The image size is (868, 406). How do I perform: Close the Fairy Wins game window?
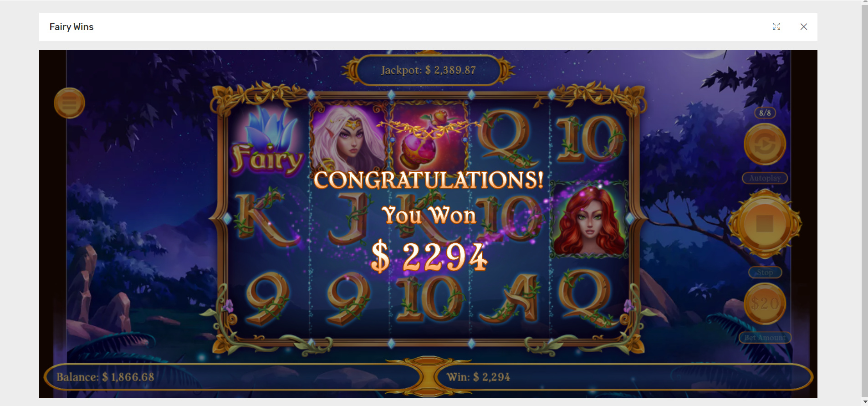(x=804, y=26)
